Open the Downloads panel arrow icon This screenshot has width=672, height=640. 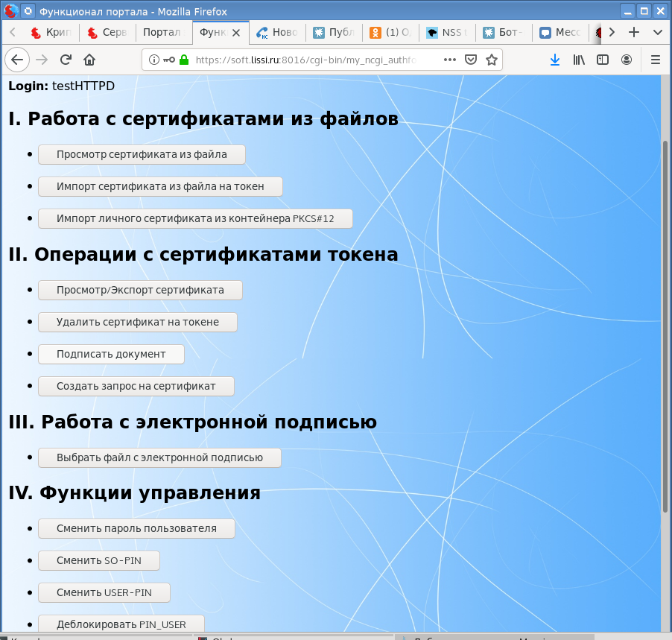(555, 60)
